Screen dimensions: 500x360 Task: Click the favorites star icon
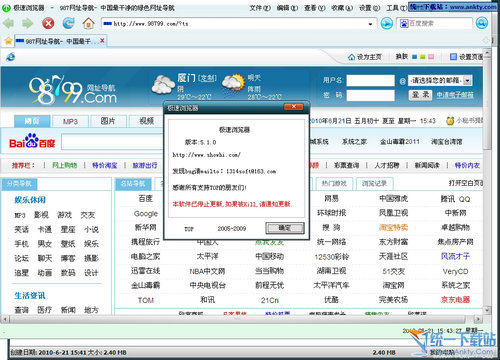(8, 41)
